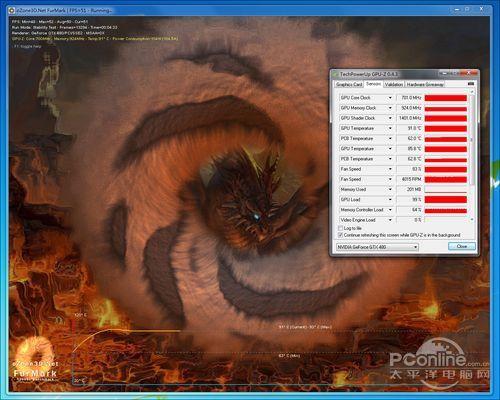Toggle Continue refreshing while in background checkbox
Image resolution: width=500 pixels, height=400 pixels.
pyautogui.click(x=340, y=235)
